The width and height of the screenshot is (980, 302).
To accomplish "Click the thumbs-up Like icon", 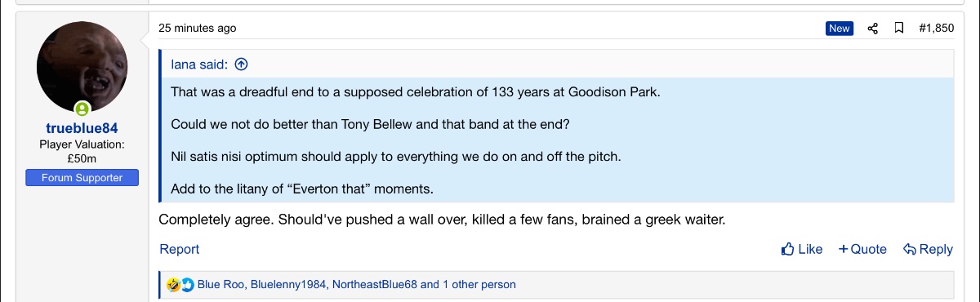I will [x=787, y=249].
